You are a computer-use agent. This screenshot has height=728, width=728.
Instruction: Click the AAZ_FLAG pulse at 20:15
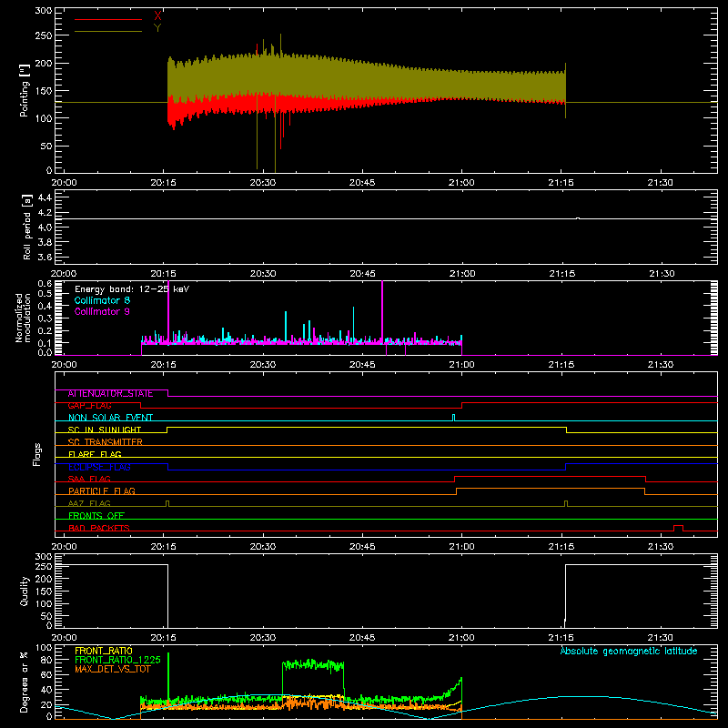[167, 503]
